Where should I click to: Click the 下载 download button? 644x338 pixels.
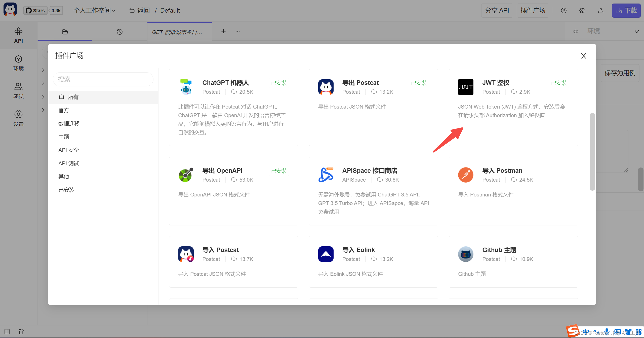pos(626,11)
